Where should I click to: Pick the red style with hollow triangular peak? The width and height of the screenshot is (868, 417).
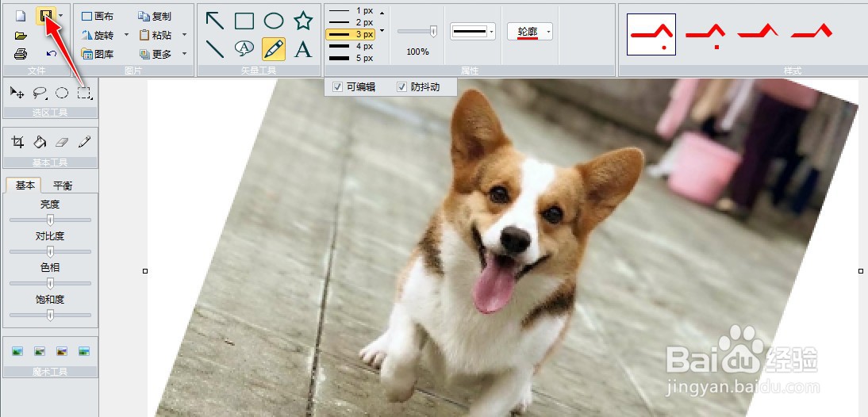point(758,32)
